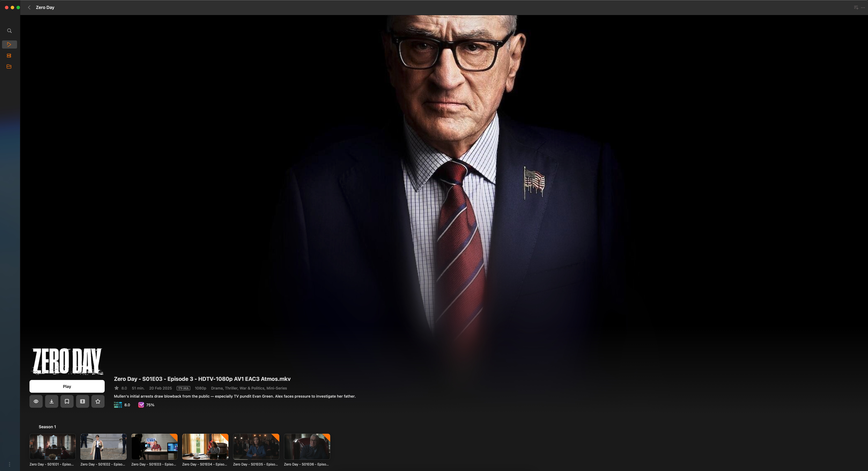Select the S01E04 episode thumbnail

click(x=205, y=446)
